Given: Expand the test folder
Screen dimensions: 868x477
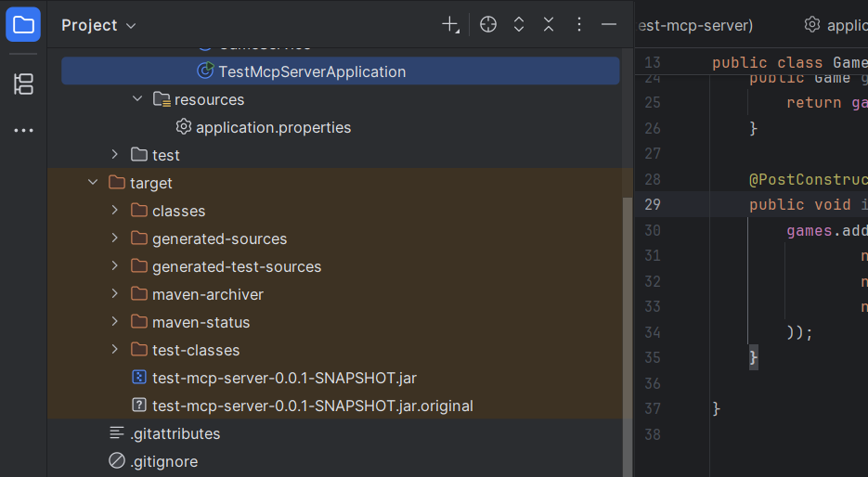Looking at the screenshot, I should pyautogui.click(x=114, y=154).
